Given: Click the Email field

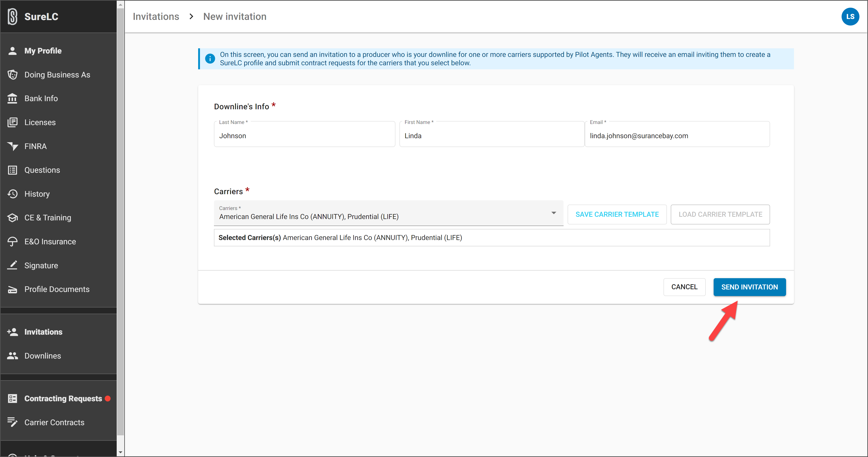Looking at the screenshot, I should tap(677, 134).
